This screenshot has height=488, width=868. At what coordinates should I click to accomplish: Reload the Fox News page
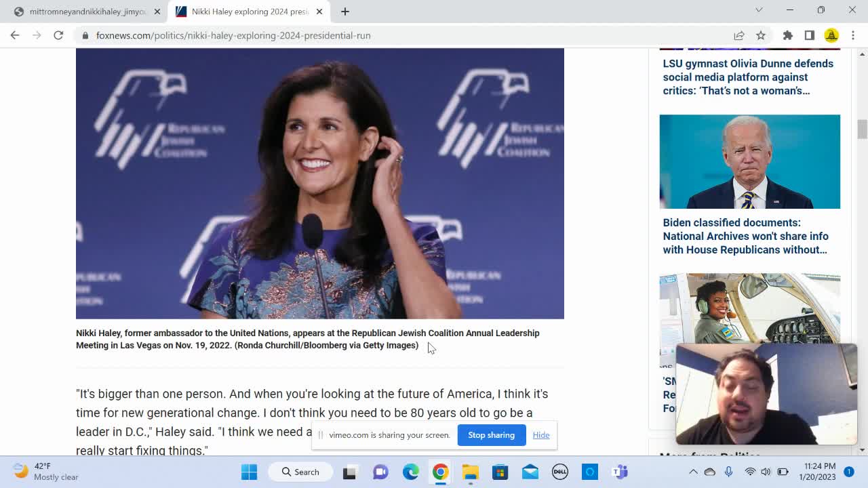click(x=58, y=35)
